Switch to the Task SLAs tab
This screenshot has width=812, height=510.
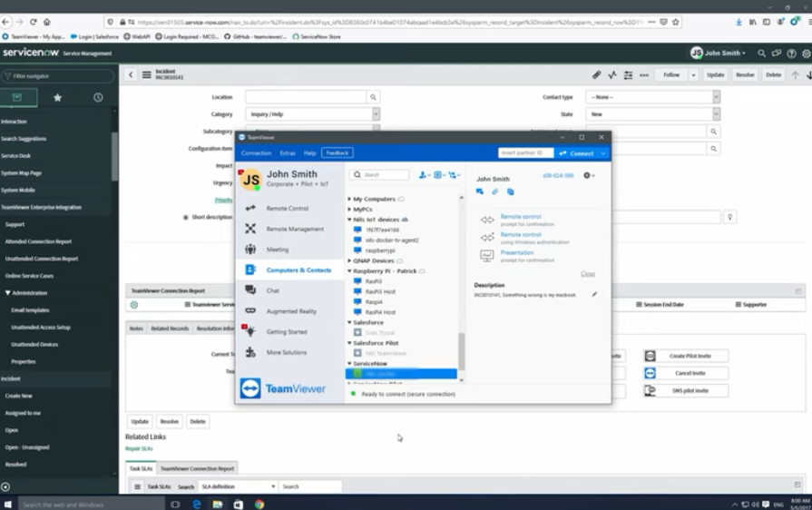(x=141, y=468)
